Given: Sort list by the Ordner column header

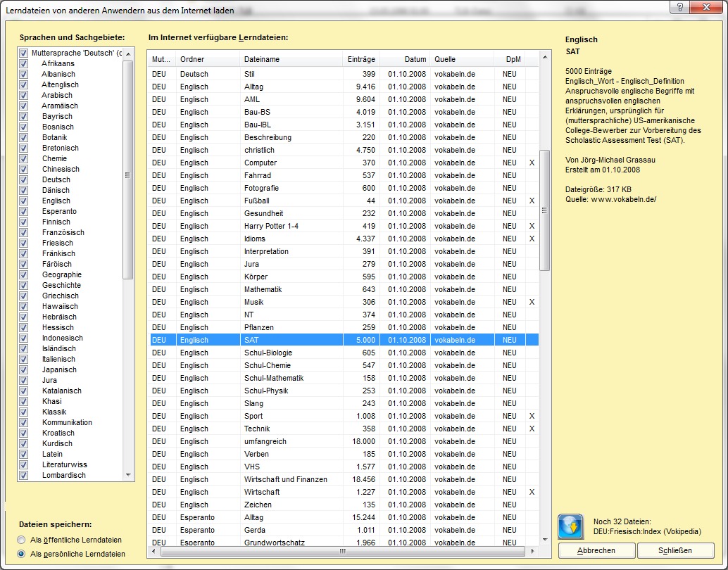Looking at the screenshot, I should tap(208, 59).
